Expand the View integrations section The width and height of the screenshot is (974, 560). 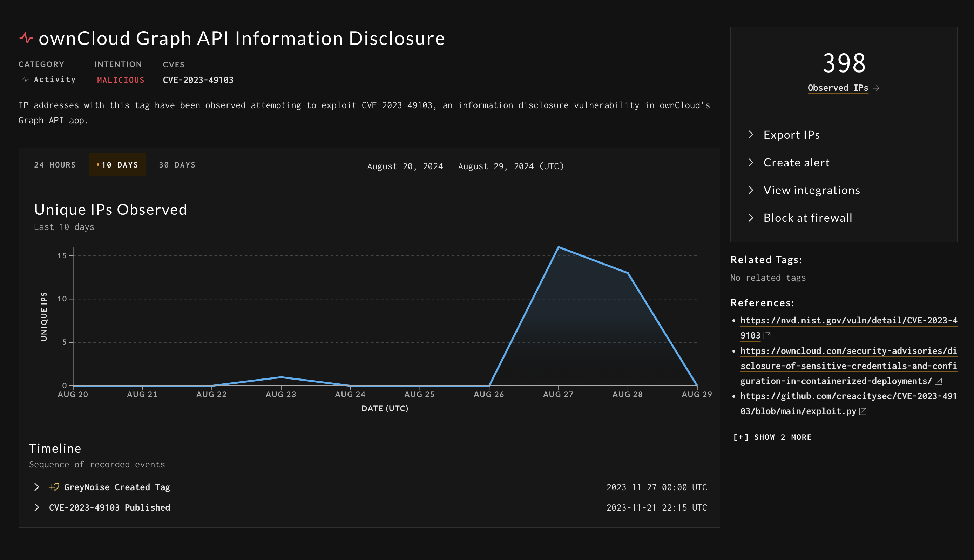coord(804,190)
